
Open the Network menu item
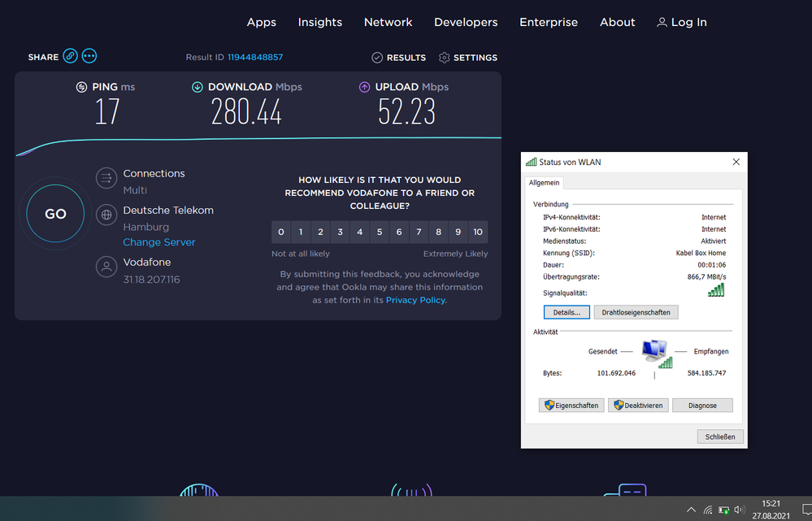point(388,22)
